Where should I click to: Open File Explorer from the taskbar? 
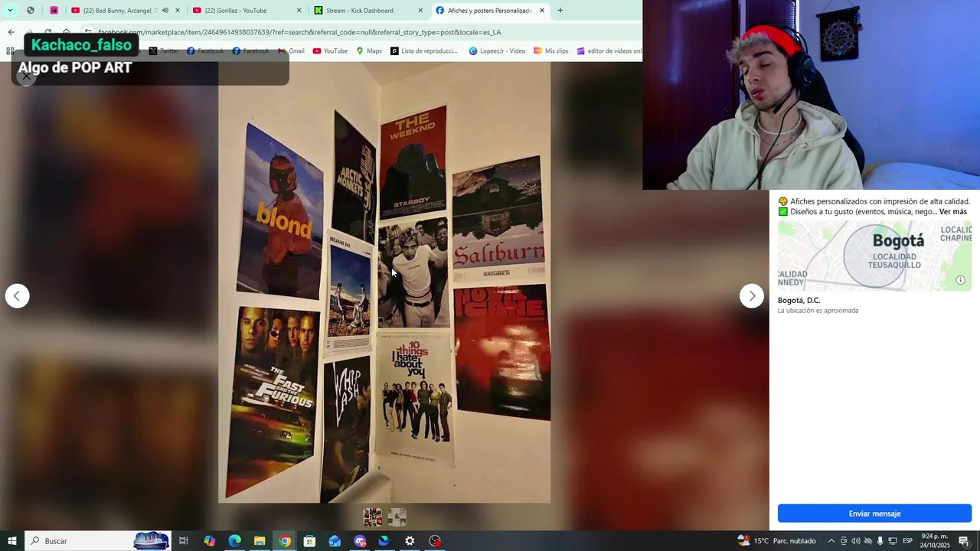[x=260, y=541]
